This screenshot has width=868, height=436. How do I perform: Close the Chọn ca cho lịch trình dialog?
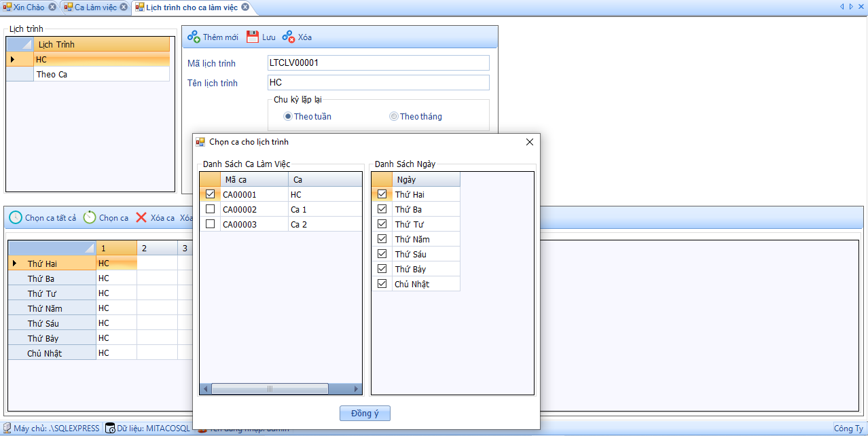pos(530,142)
